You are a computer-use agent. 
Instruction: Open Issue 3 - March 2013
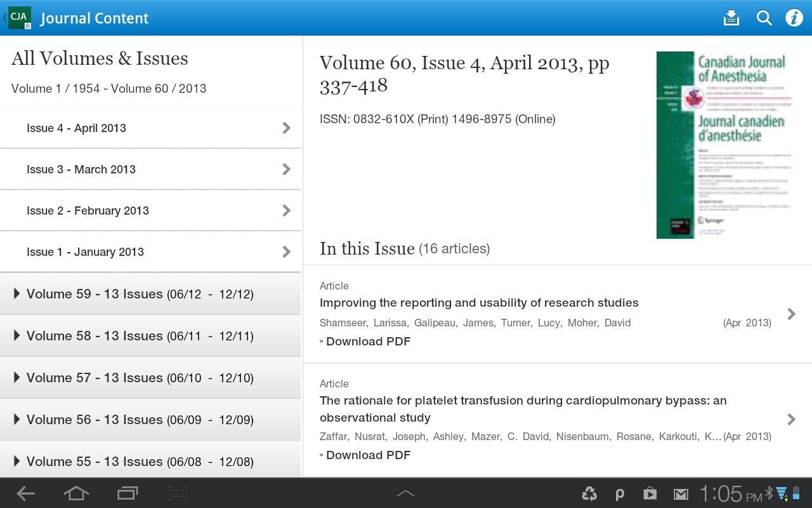150,169
